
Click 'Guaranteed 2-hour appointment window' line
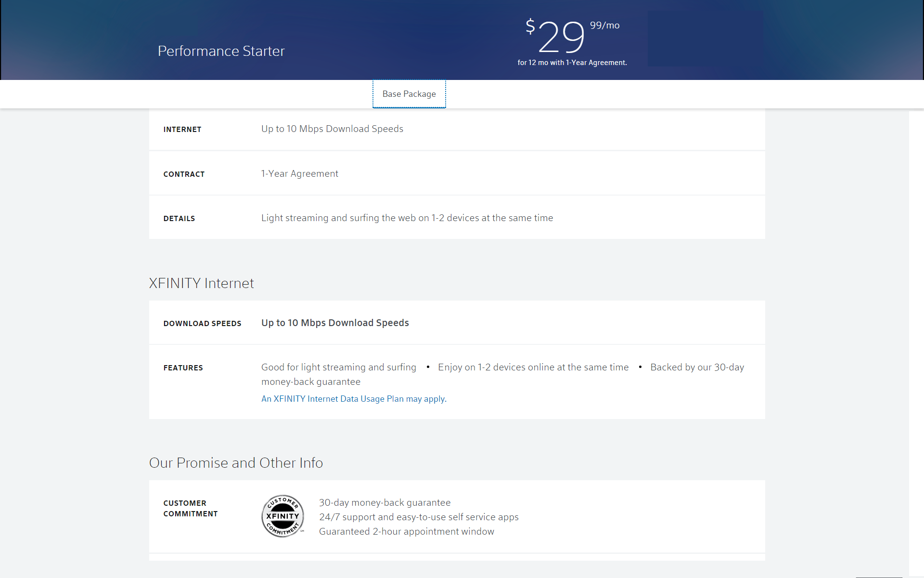tap(407, 532)
